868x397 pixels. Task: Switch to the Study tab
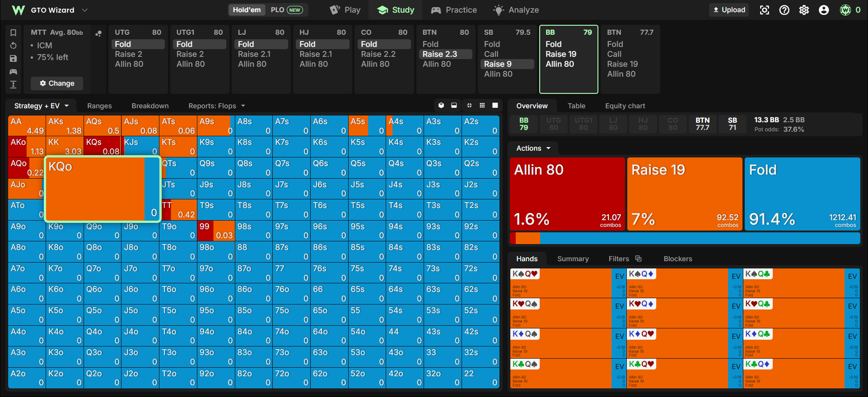point(396,10)
